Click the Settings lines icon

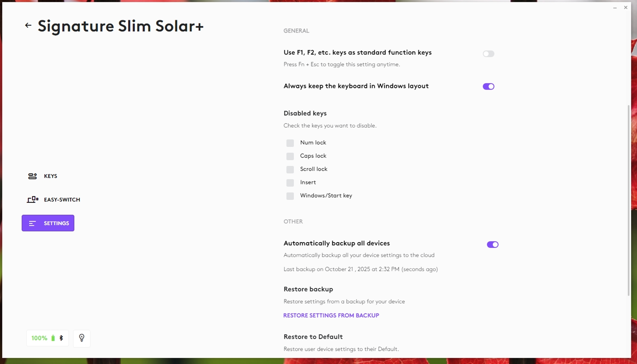(32, 223)
